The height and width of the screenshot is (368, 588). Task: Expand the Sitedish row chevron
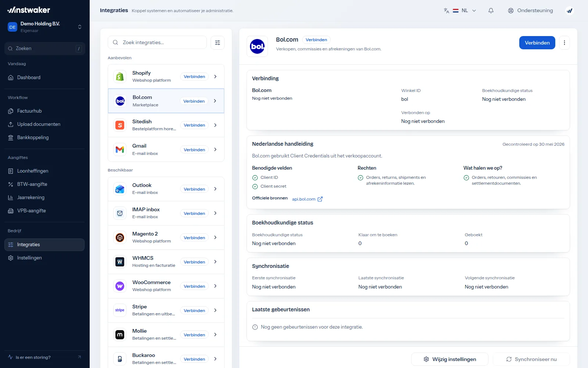click(x=215, y=125)
